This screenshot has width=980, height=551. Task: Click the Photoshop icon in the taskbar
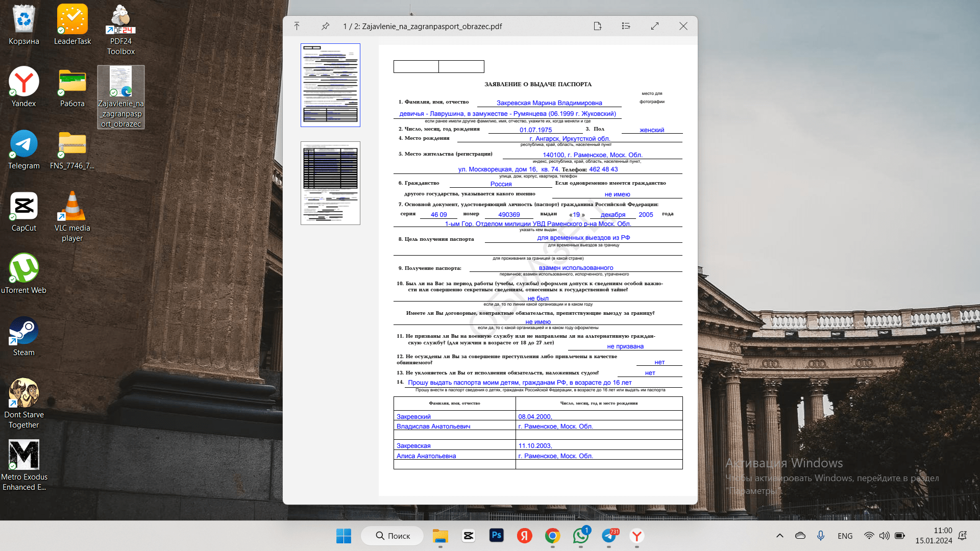496,536
